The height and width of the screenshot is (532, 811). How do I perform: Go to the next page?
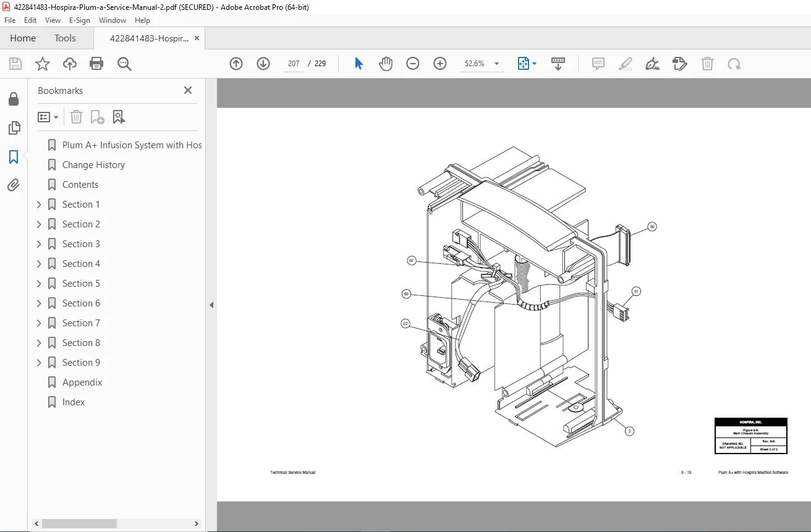(263, 64)
